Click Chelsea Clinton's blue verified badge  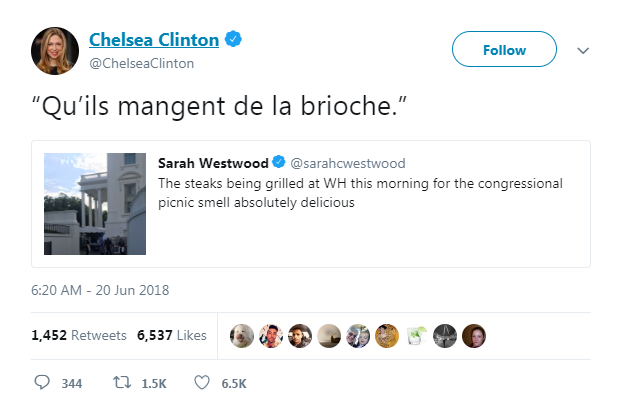click(233, 40)
